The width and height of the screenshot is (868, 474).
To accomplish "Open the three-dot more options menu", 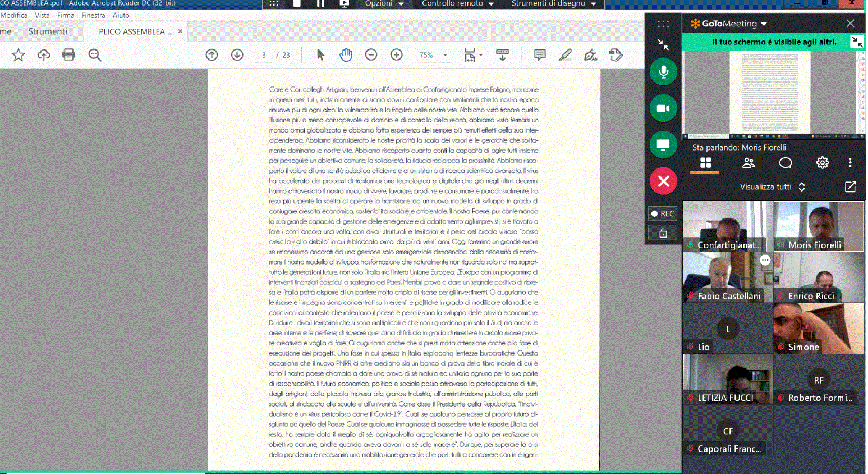I will (x=850, y=163).
